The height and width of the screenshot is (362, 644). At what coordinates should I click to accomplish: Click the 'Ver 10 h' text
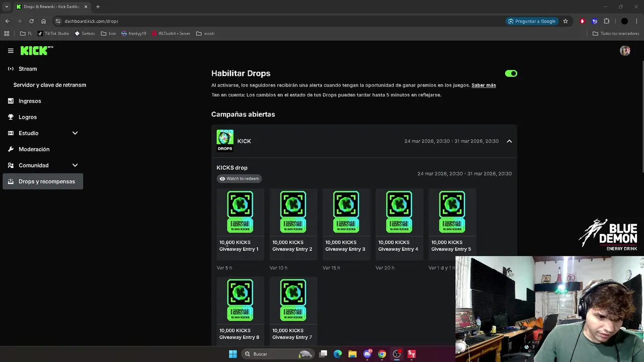click(278, 268)
